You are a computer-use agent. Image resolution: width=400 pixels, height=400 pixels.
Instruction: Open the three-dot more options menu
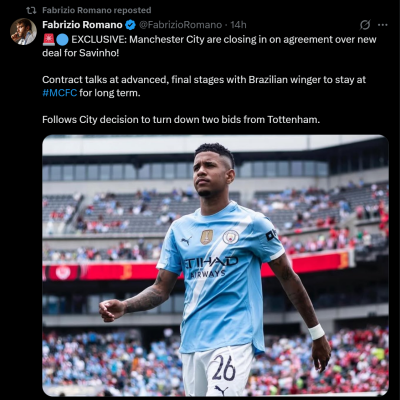(x=383, y=25)
